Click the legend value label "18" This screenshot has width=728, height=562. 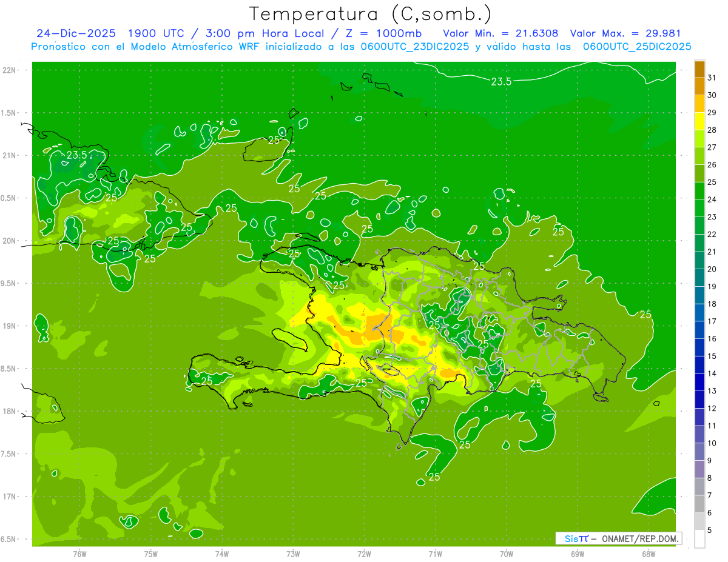coord(712,304)
